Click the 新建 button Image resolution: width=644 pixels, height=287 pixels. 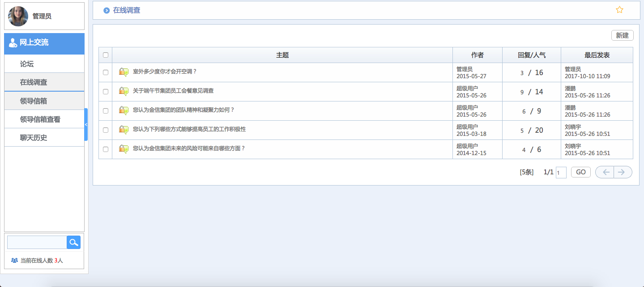622,35
